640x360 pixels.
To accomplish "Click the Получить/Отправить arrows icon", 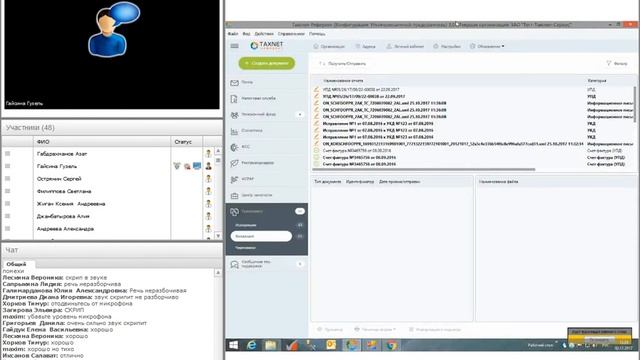I will pos(322,64).
